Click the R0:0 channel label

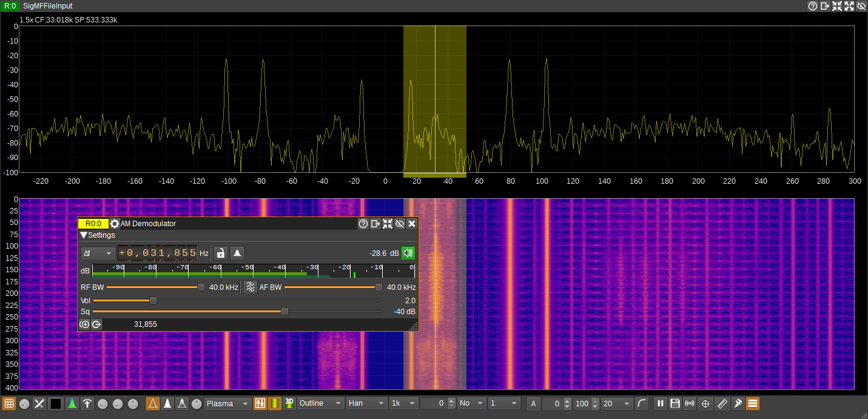coord(93,224)
